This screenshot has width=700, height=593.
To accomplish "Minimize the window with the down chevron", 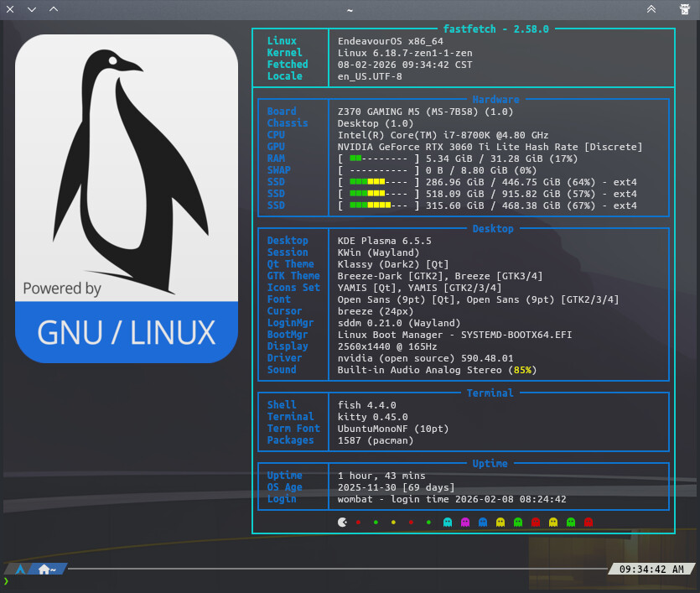I will (x=32, y=9).
